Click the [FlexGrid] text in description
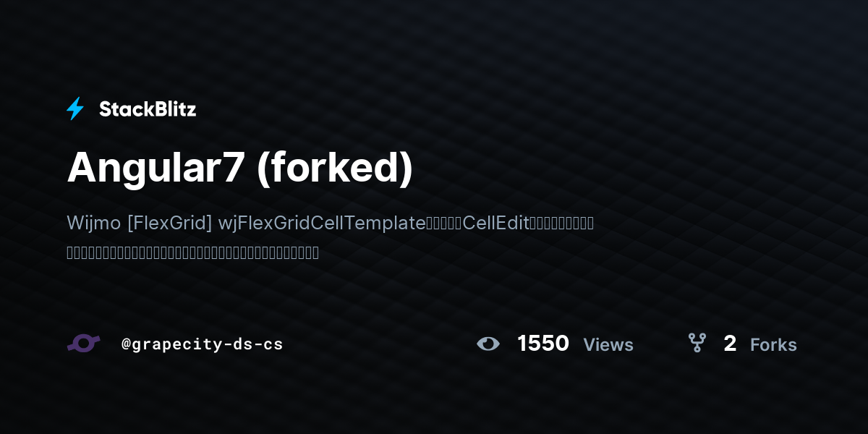The width and height of the screenshot is (868, 434). click(169, 223)
